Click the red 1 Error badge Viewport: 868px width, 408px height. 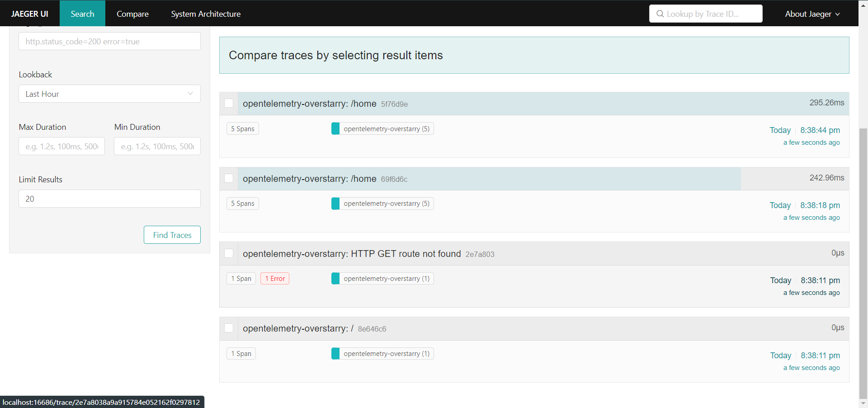tap(275, 279)
